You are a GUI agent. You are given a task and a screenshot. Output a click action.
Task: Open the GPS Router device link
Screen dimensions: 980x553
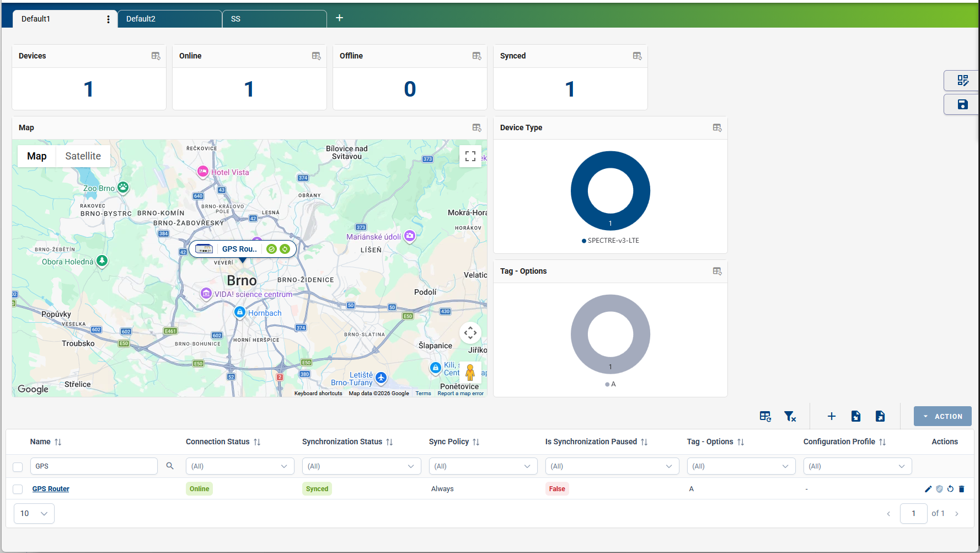[51, 489]
